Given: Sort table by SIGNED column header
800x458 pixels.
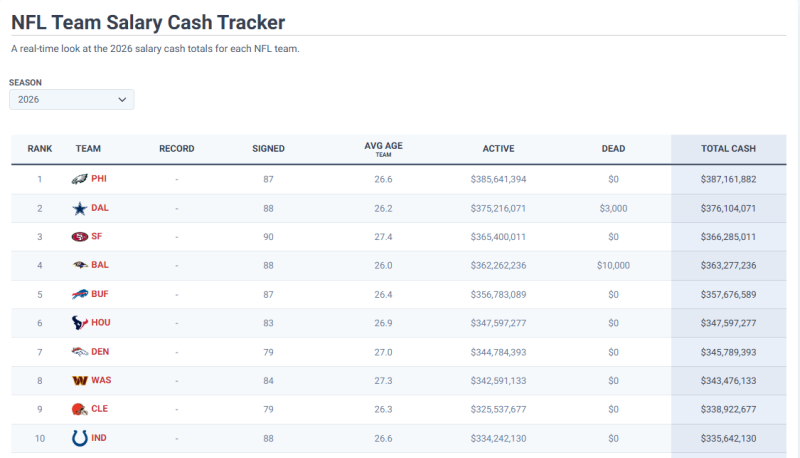Looking at the screenshot, I should 268,148.
